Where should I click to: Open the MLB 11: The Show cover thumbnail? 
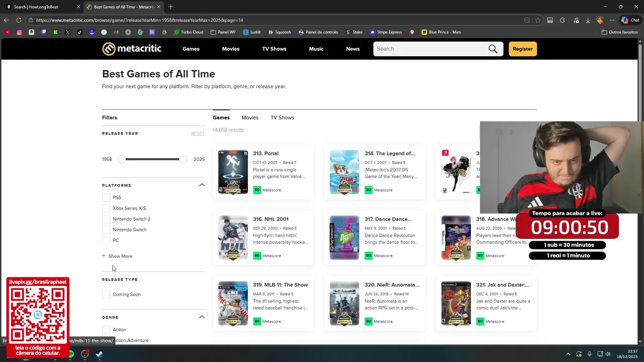(x=233, y=303)
